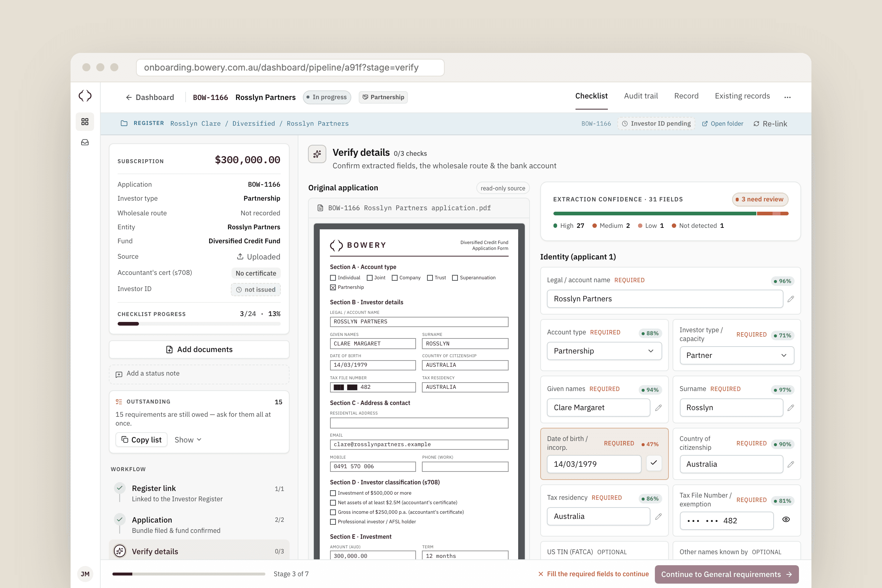
Task: Open folder link in register bar
Action: (x=723, y=123)
